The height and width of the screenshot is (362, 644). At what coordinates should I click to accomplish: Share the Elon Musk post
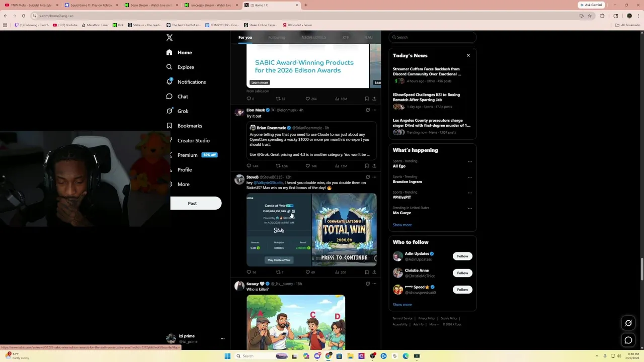(x=374, y=166)
